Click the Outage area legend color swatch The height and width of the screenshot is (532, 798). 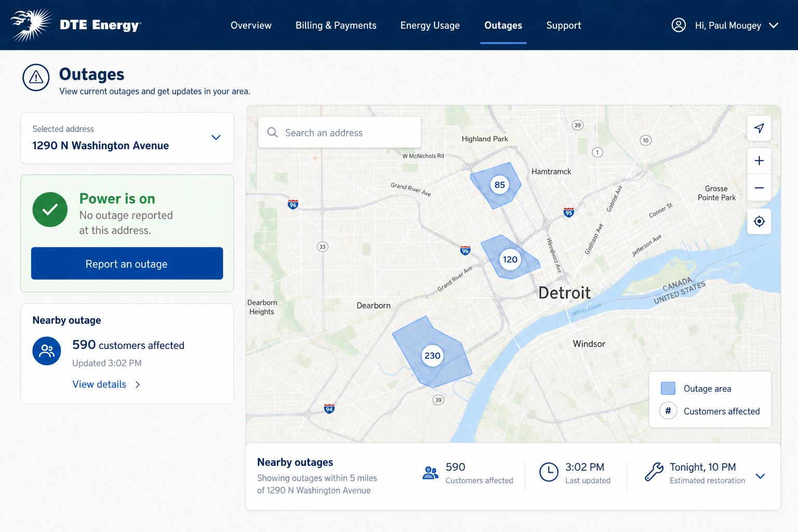coord(668,388)
